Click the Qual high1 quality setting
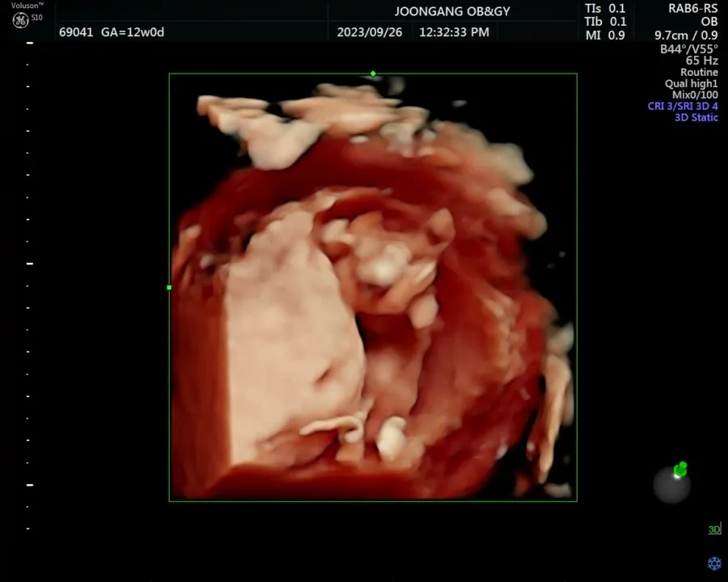This screenshot has height=582, width=728. pyautogui.click(x=691, y=83)
